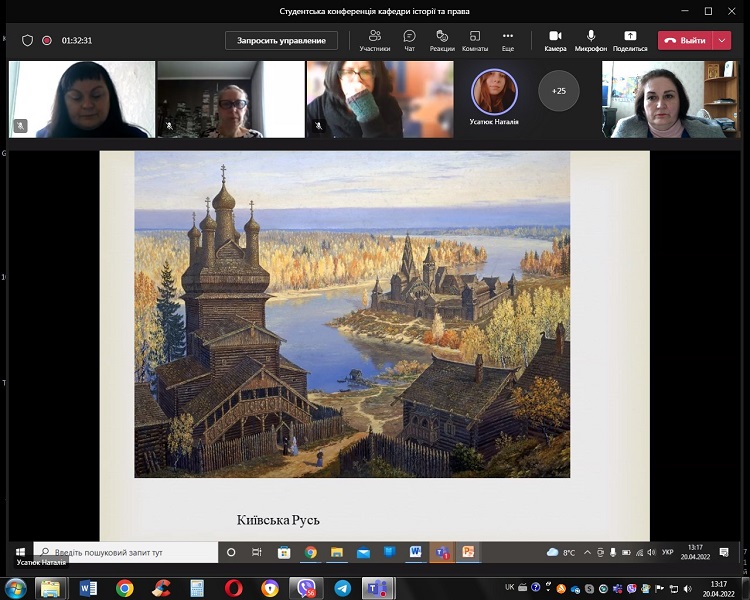Open the Чат meeting chat
This screenshot has height=600, width=750.
point(409,41)
